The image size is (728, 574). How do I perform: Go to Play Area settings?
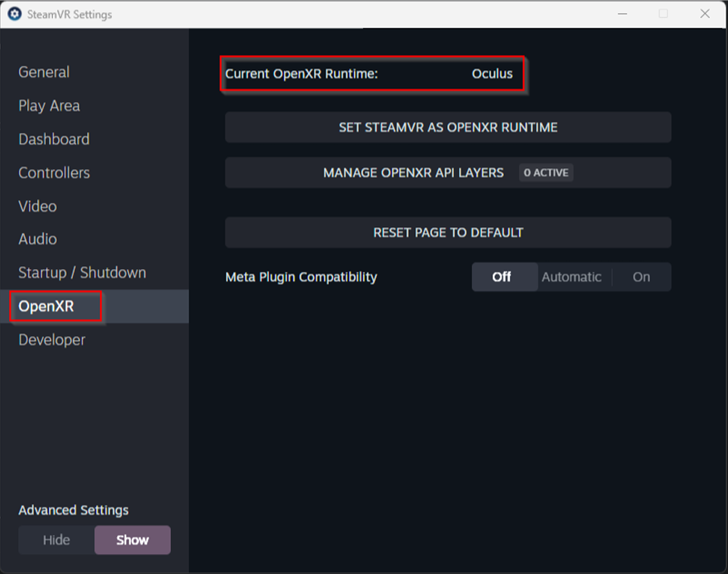(49, 106)
